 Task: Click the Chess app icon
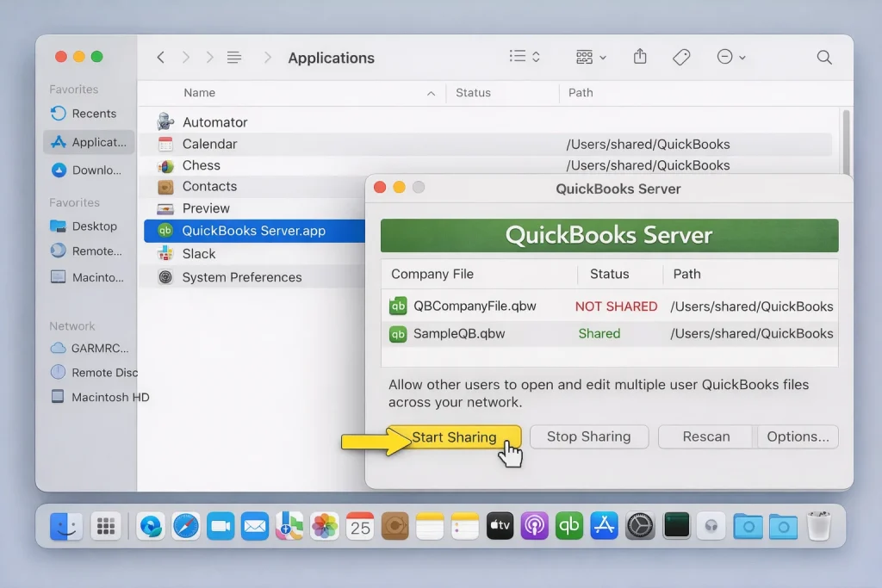[165, 166]
